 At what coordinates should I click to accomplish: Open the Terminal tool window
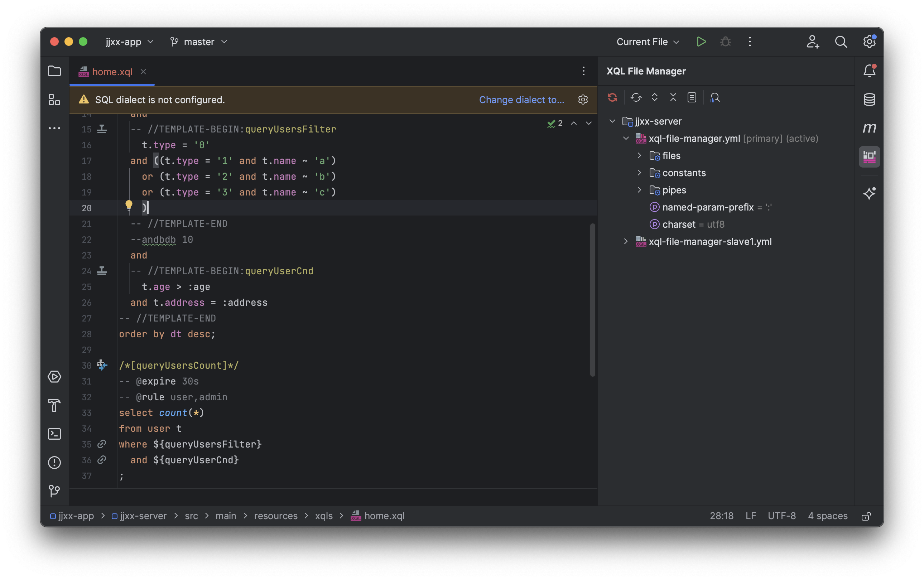[54, 434]
